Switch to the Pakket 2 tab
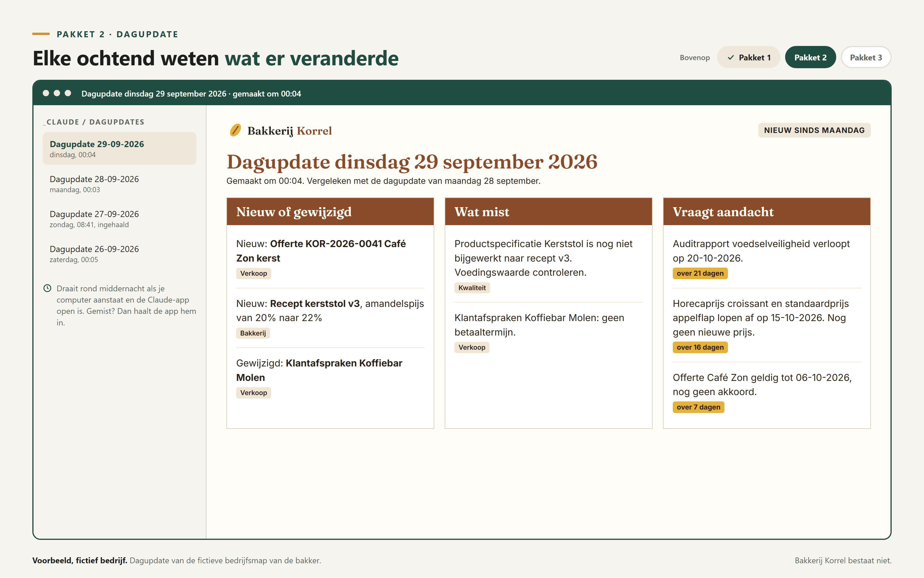The width and height of the screenshot is (924, 578). click(810, 57)
